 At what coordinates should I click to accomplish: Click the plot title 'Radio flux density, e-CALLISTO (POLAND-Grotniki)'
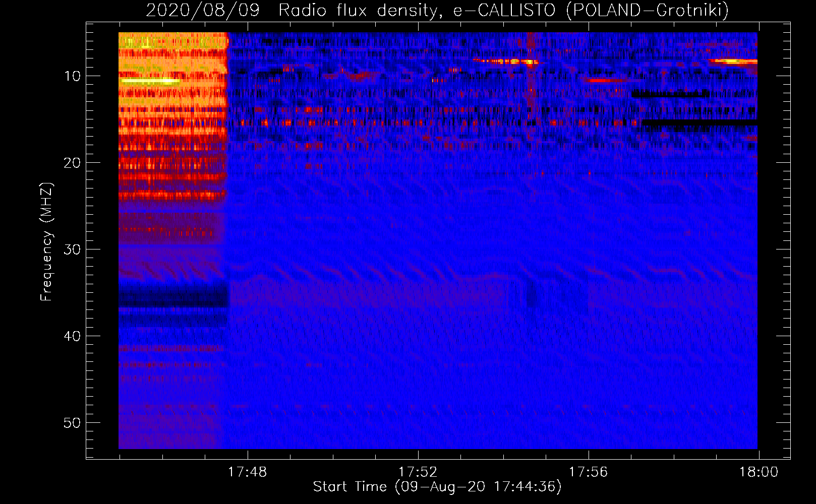pyautogui.click(x=503, y=10)
